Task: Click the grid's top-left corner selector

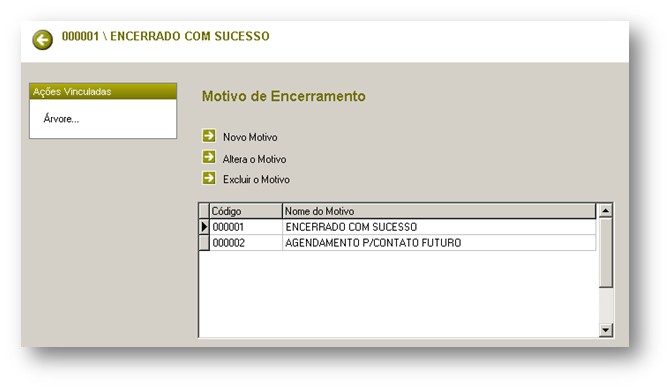Action: coord(205,211)
